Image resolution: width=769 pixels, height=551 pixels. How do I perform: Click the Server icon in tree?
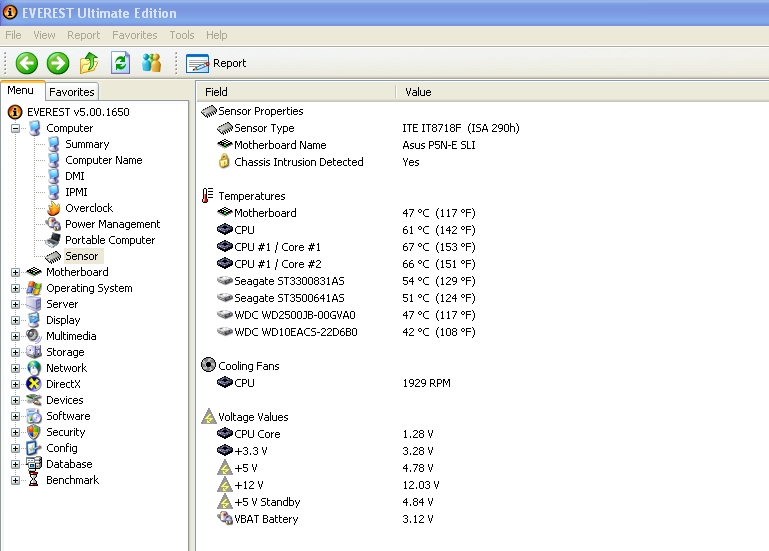(x=34, y=304)
